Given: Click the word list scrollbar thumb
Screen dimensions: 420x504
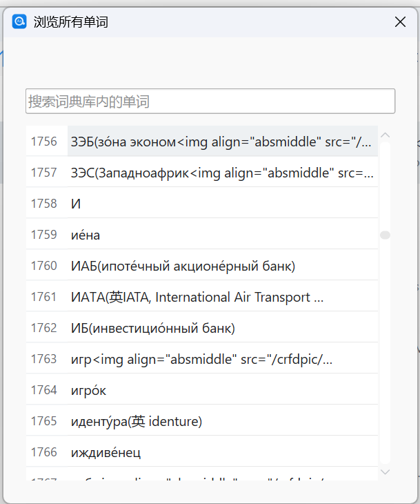Looking at the screenshot, I should pos(385,235).
